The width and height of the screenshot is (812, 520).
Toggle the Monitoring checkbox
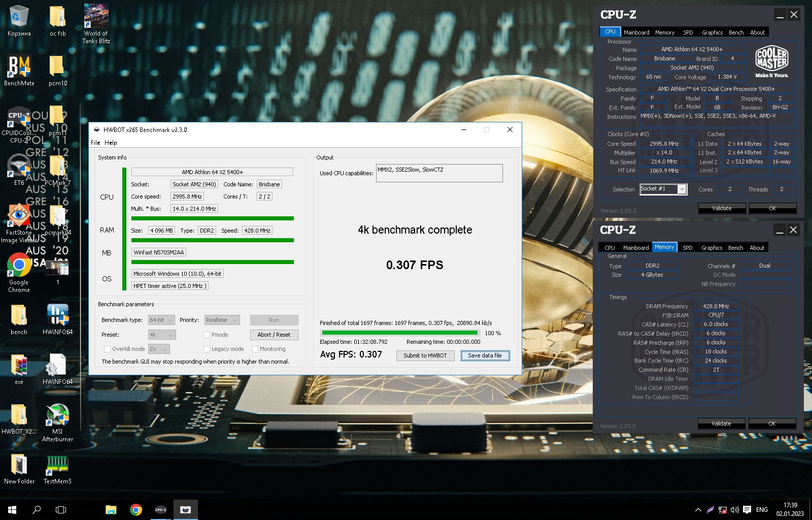pos(255,349)
